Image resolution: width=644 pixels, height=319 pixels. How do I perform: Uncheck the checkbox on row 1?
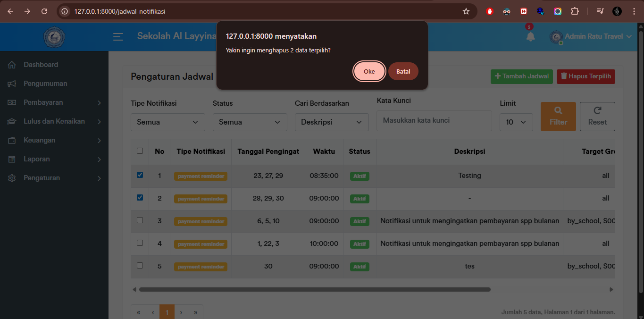[x=139, y=175]
